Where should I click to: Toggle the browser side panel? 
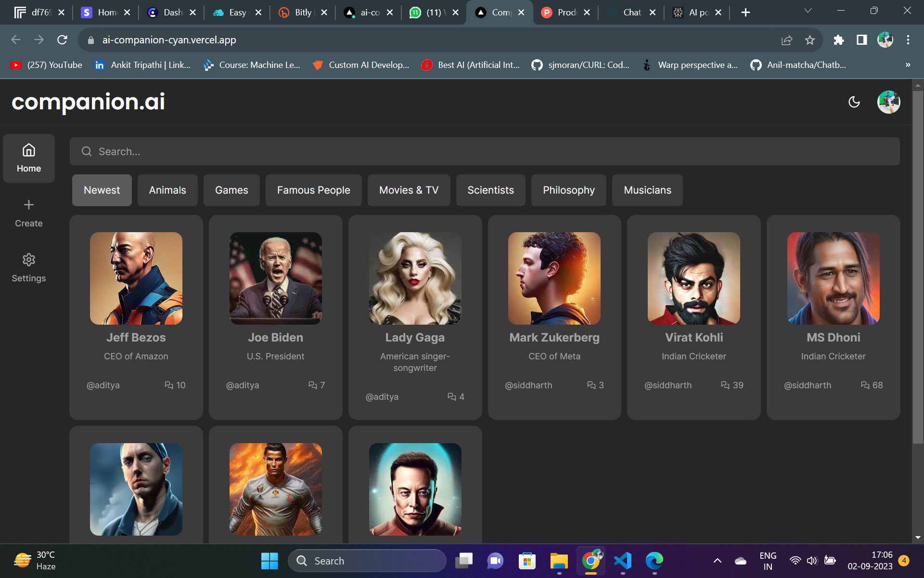pyautogui.click(x=861, y=40)
